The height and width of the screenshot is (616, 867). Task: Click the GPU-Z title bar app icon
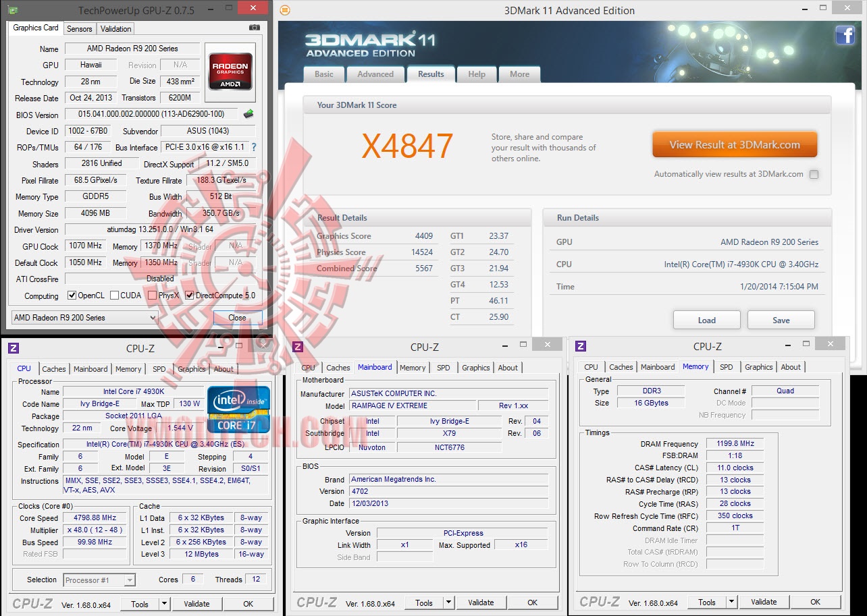pyautogui.click(x=12, y=10)
